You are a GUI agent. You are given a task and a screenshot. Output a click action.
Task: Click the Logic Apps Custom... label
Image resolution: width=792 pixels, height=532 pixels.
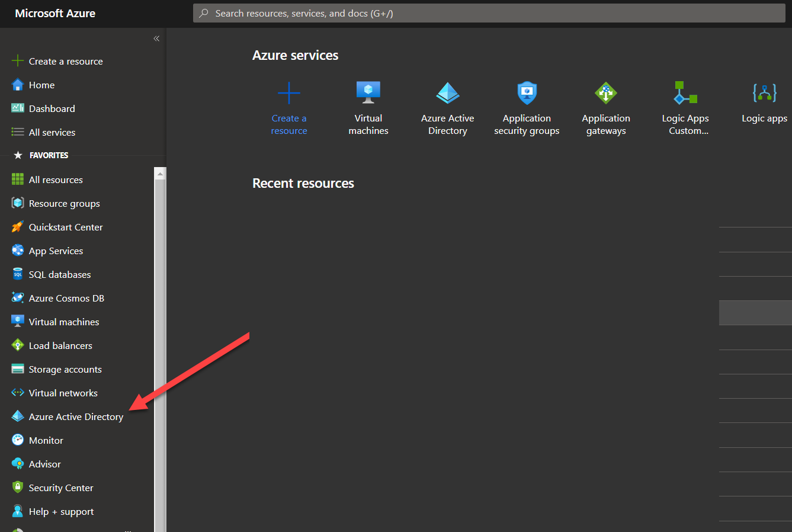[x=685, y=124]
